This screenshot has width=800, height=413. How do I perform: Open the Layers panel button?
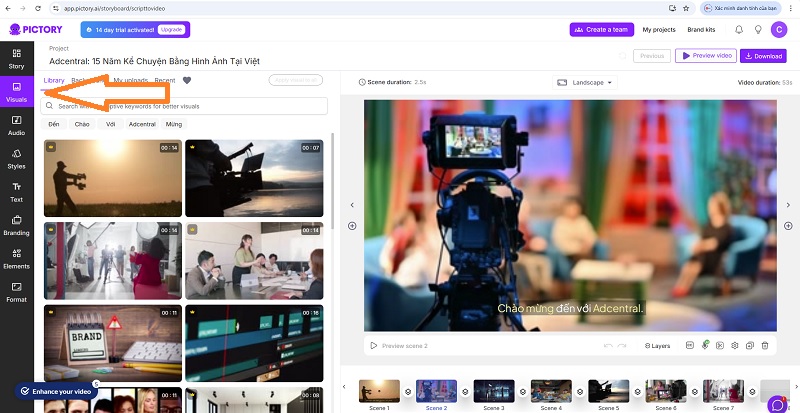click(657, 346)
